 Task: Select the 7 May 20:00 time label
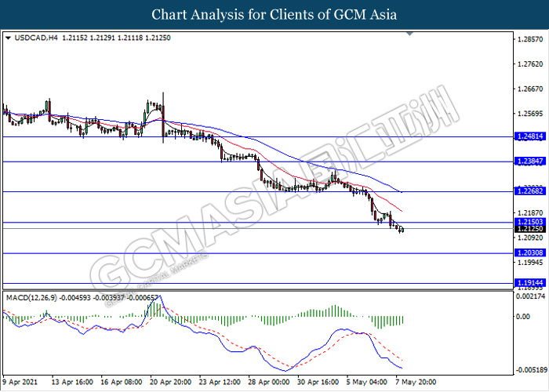[416, 382]
